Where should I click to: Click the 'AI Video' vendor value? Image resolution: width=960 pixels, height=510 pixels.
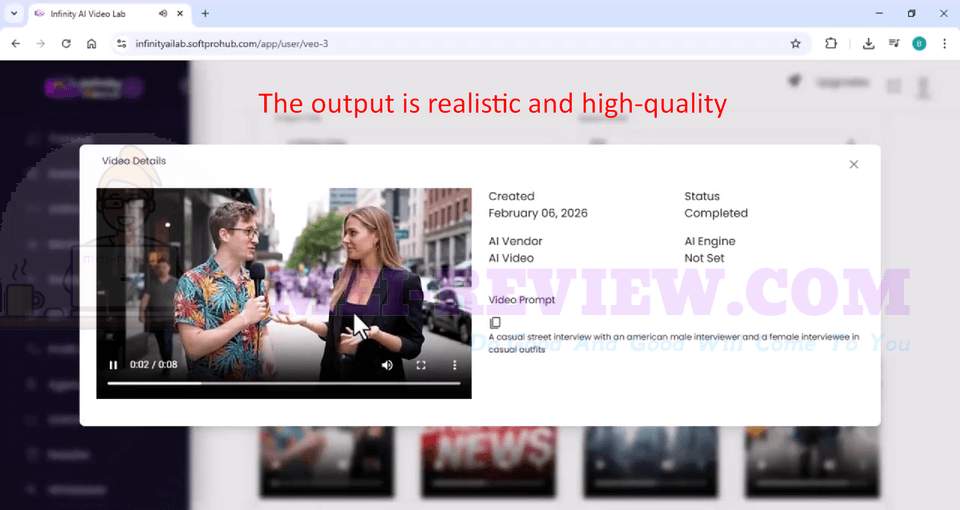pos(511,258)
